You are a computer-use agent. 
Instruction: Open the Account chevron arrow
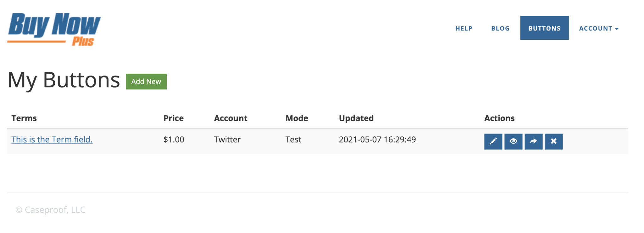[616, 29]
